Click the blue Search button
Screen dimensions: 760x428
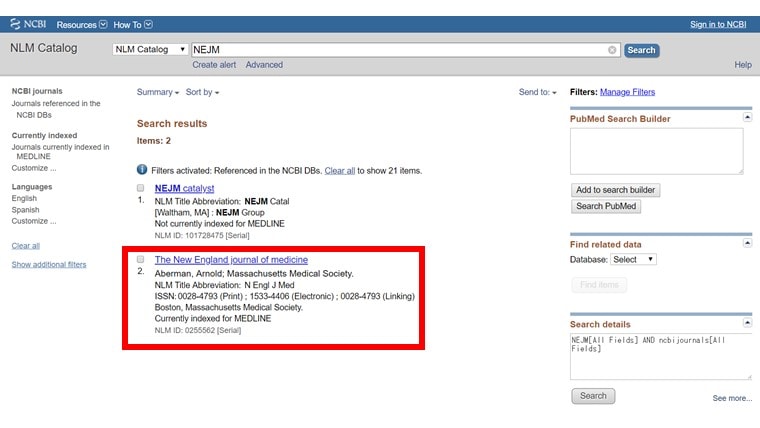tap(641, 50)
